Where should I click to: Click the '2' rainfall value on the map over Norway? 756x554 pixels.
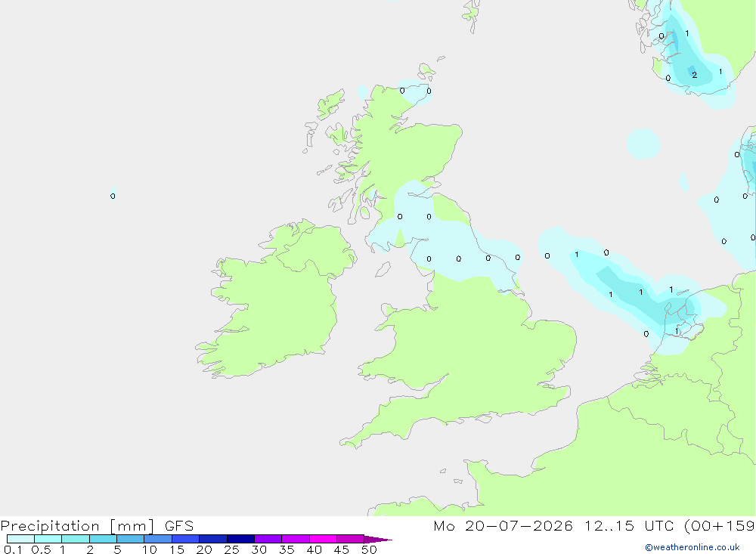694,75
